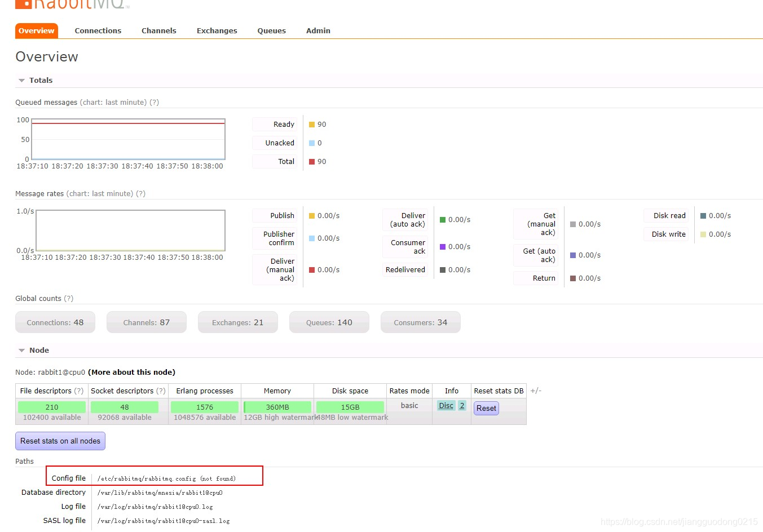Screen dimensions: 763x532
Task: Follow the 'More about this node' link
Action: pyautogui.click(x=132, y=372)
